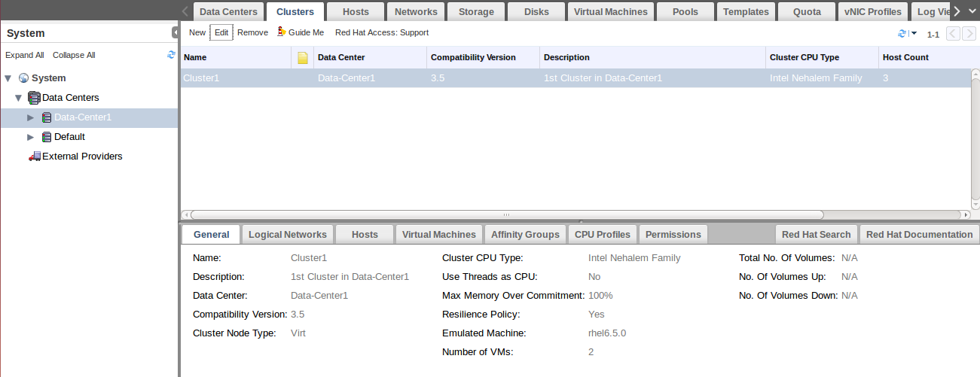Open the refresh interval dropdown arrow

[x=914, y=33]
